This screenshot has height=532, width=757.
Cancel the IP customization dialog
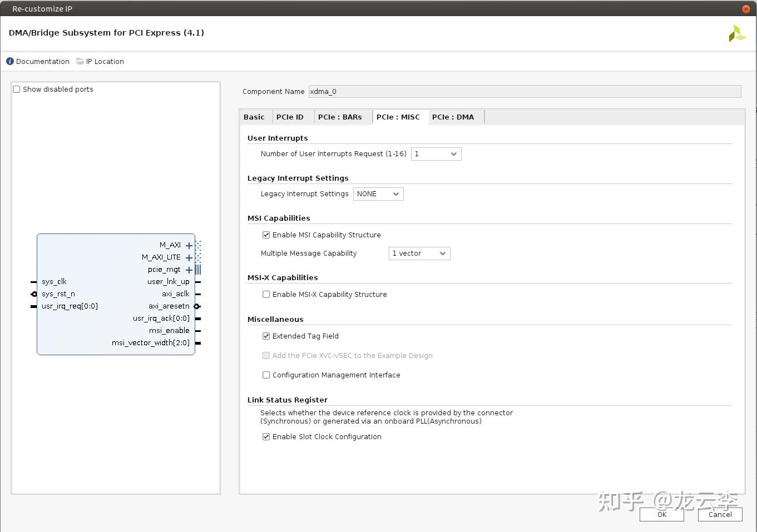720,514
